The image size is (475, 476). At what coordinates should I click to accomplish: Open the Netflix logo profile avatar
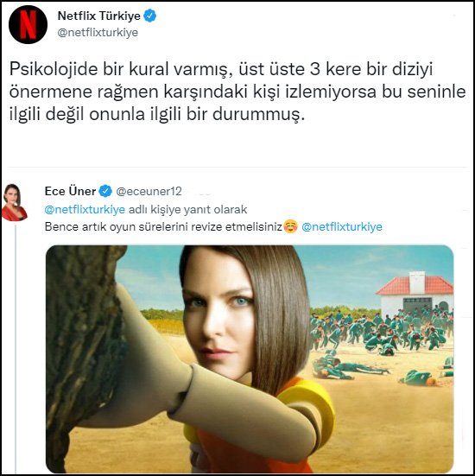pos(28,24)
